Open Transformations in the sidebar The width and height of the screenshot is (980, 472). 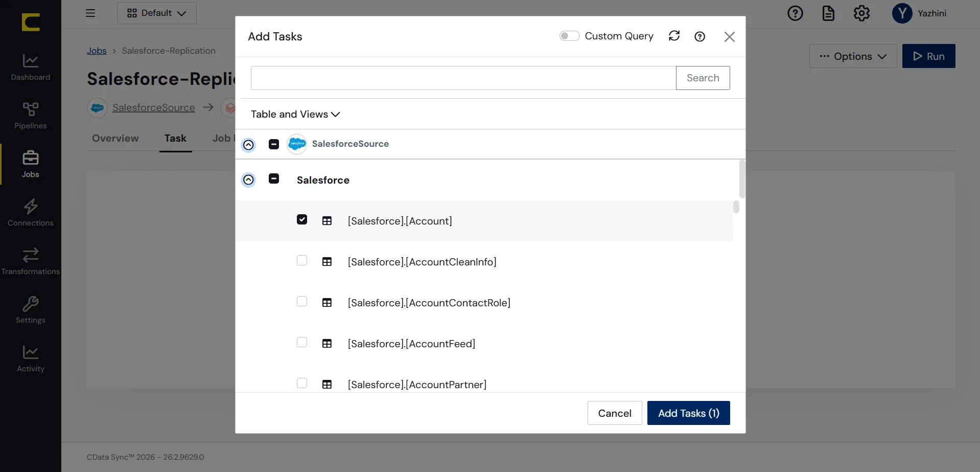pyautogui.click(x=31, y=261)
